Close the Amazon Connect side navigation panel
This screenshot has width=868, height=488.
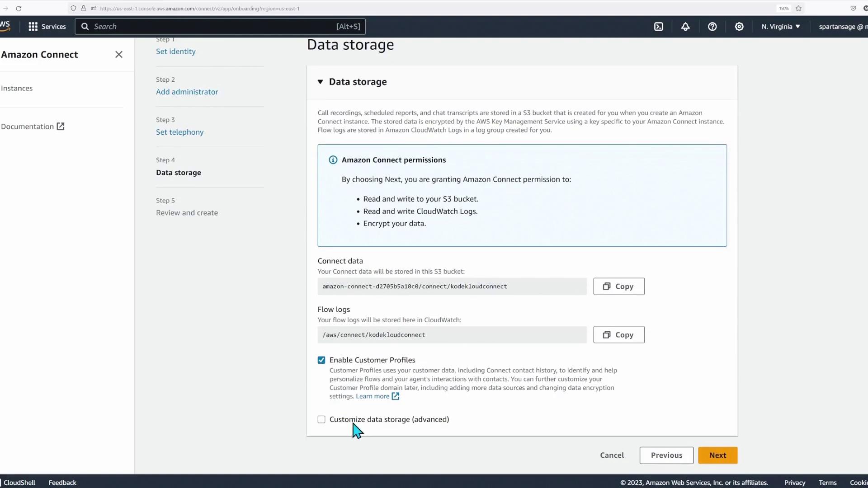tap(119, 55)
